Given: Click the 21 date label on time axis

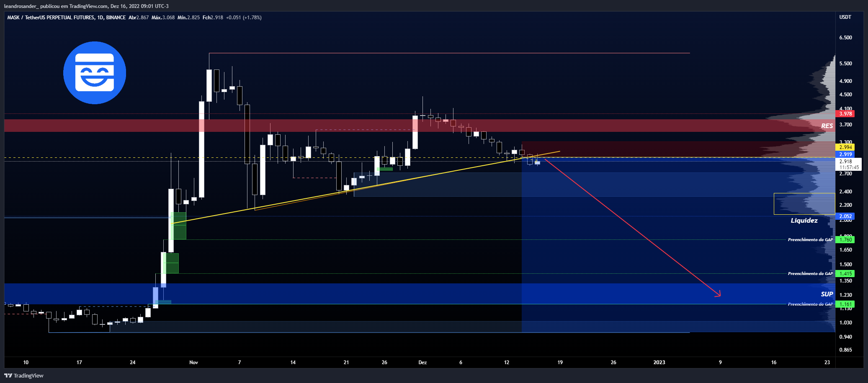Looking at the screenshot, I should [346, 362].
